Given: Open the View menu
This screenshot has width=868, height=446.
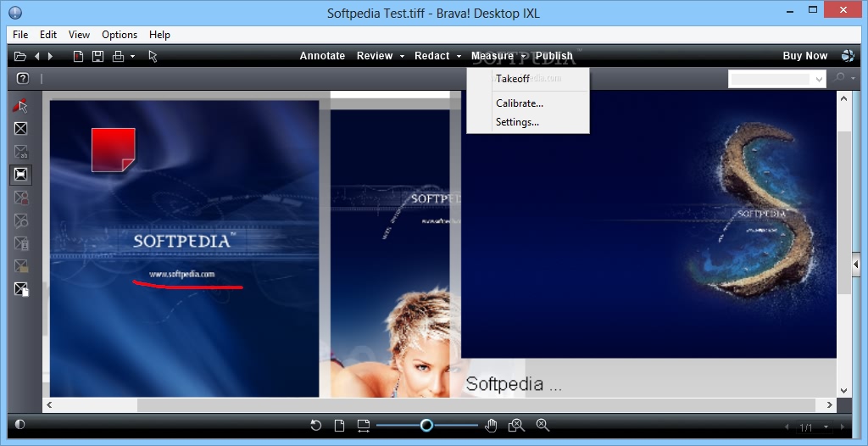Looking at the screenshot, I should 79,35.
